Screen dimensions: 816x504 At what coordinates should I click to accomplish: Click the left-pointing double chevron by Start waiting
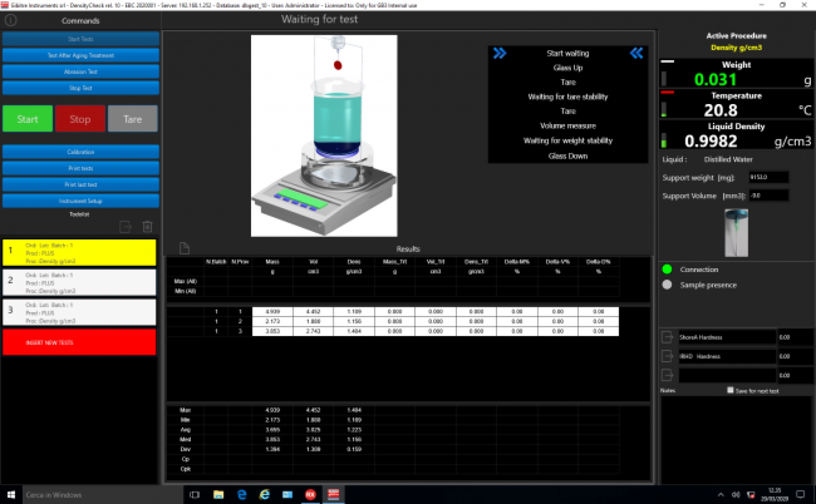(x=636, y=53)
